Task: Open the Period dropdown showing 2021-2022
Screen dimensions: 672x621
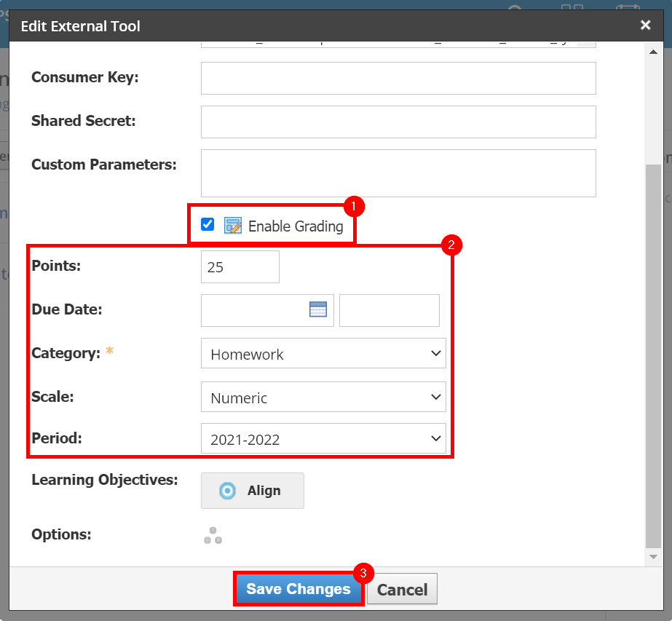Action: coord(323,438)
